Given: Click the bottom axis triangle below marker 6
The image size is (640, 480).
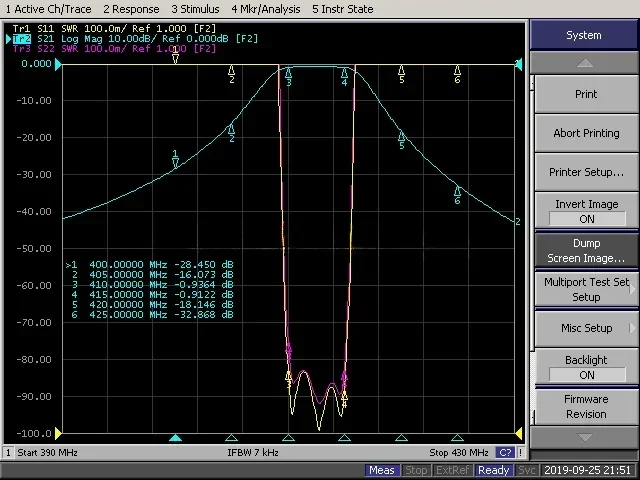Looking at the screenshot, I should click(x=458, y=438).
